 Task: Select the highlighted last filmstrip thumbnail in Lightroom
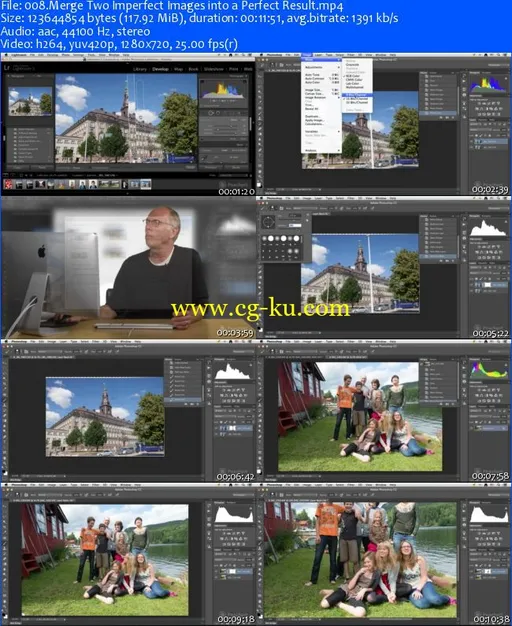coord(145,184)
